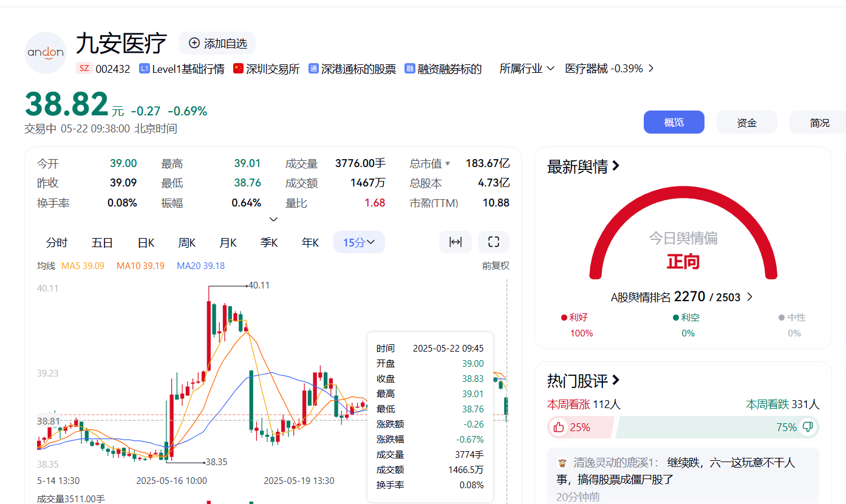Open chart fullscreen mode icon
846x504 pixels.
click(x=494, y=242)
